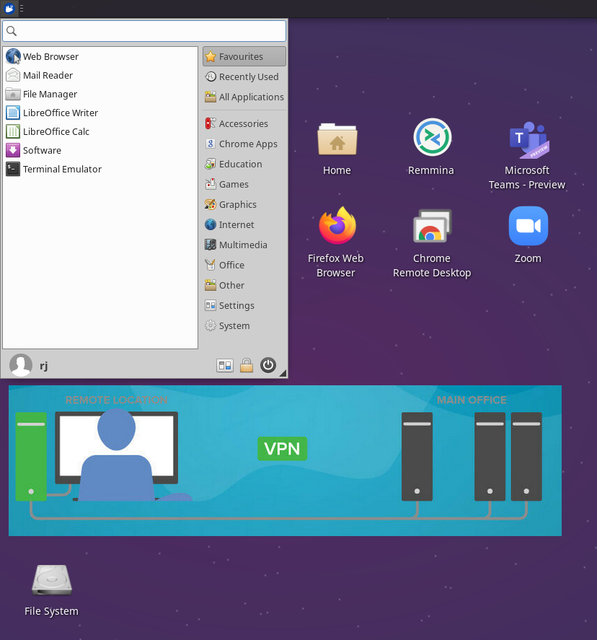Click the rj user avatar icon
Screen dimensions: 597x640
click(21, 365)
